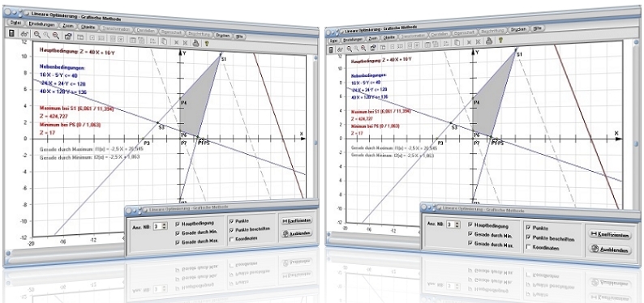The image size is (644, 303).
Task: Click the first magnifier icon in the left window toolbar
Action: coord(37,35)
